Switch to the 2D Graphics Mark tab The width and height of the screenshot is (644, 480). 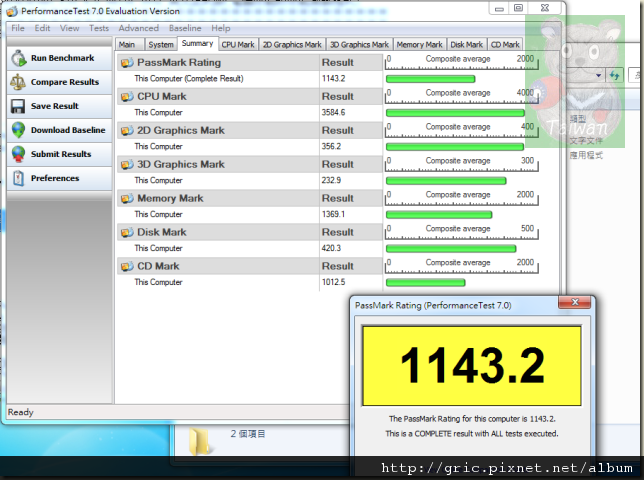click(x=292, y=44)
